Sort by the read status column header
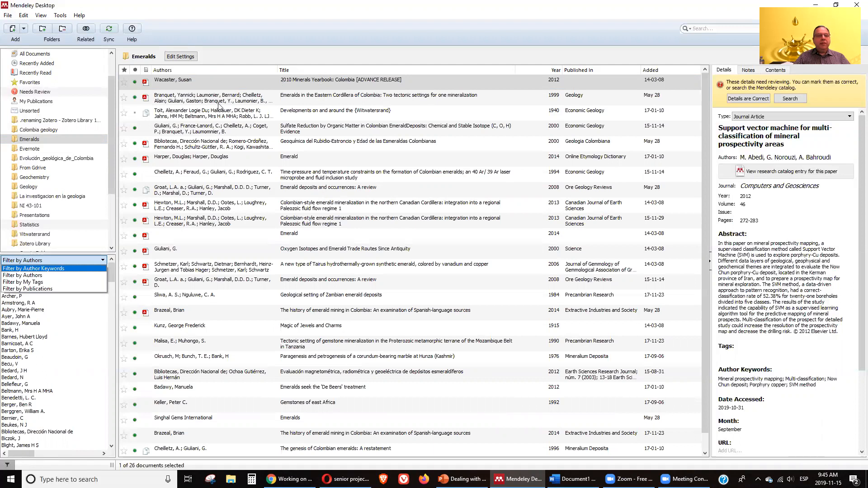The width and height of the screenshot is (868, 488). 135,70
